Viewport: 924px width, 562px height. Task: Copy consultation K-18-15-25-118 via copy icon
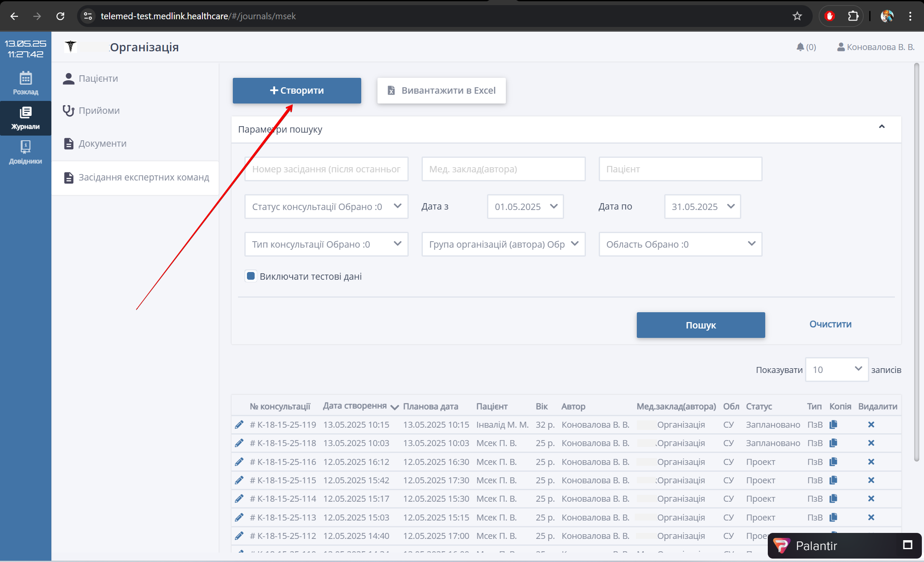coord(833,443)
